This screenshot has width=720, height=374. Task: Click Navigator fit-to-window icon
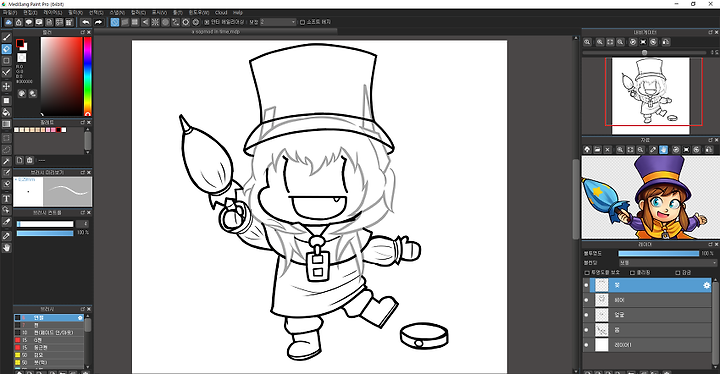[610, 42]
